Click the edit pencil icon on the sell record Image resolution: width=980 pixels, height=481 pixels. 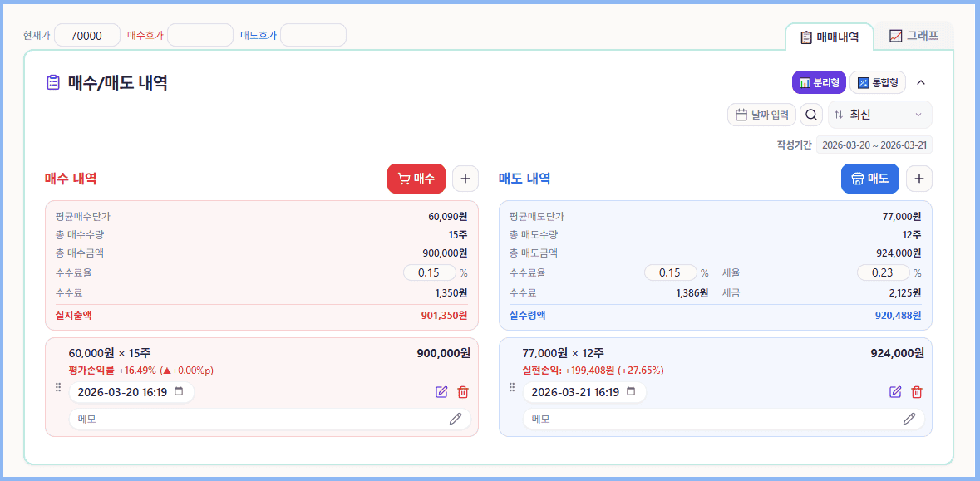(895, 391)
